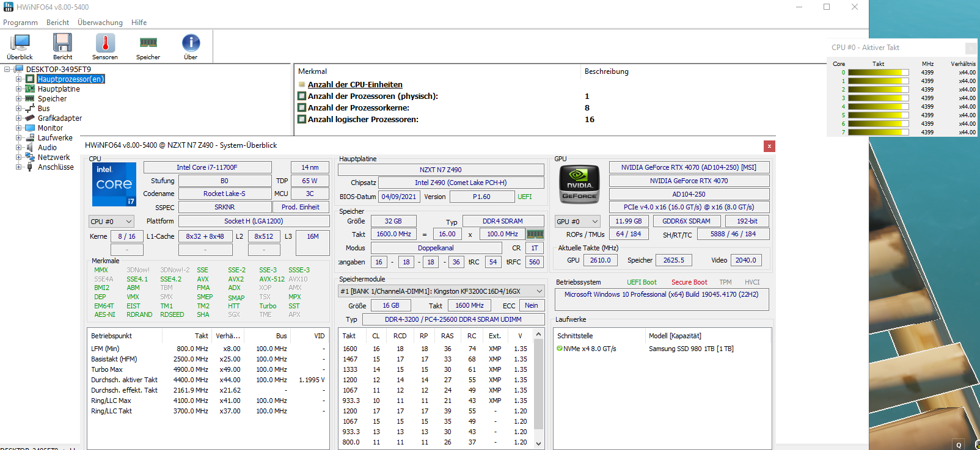Click the Secure Boot label
Viewport: 980px width, 450px height.
coord(689,282)
